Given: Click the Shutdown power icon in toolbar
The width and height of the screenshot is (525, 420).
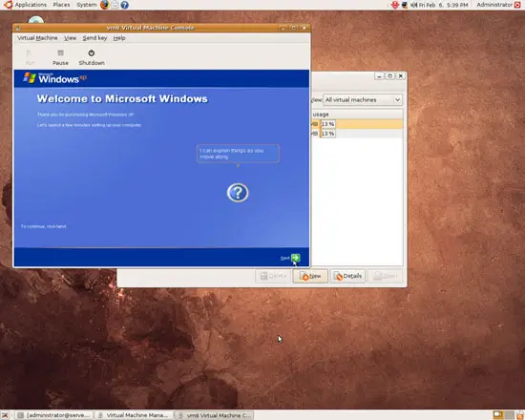Looking at the screenshot, I should 91,52.
